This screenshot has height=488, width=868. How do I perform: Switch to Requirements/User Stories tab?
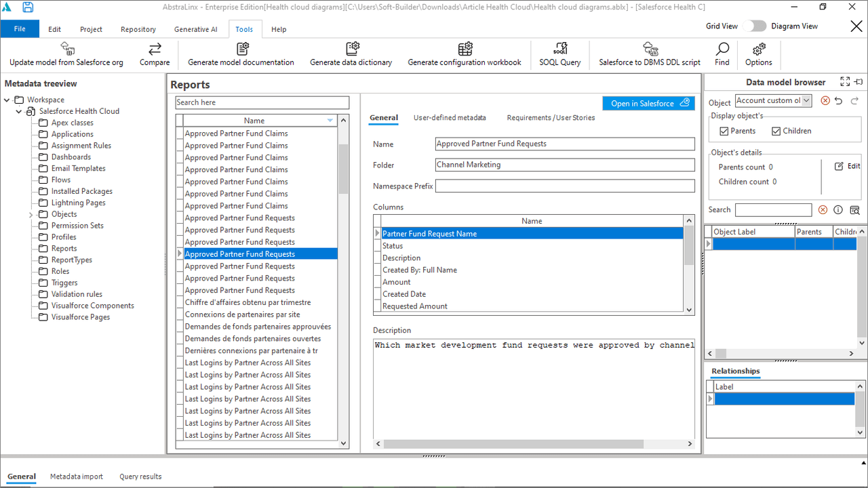pyautogui.click(x=551, y=117)
